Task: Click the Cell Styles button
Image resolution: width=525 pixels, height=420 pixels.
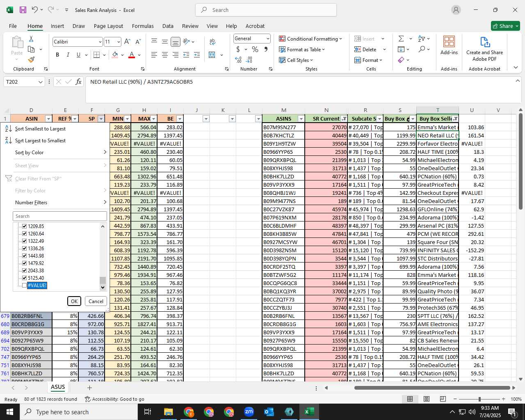Action: (296, 60)
